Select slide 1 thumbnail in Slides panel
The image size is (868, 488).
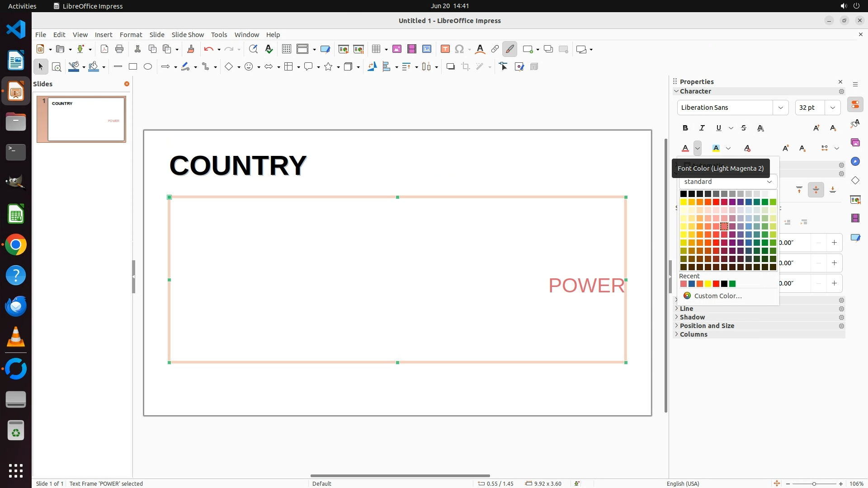pos(86,119)
